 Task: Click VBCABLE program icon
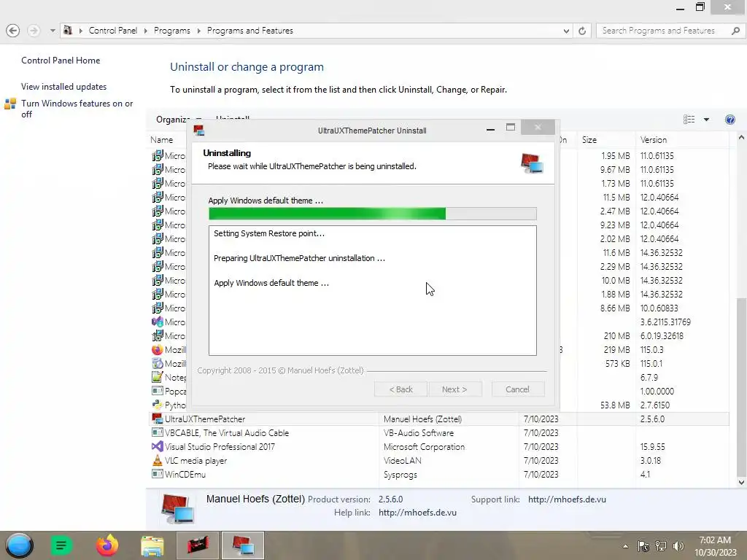[158, 432]
